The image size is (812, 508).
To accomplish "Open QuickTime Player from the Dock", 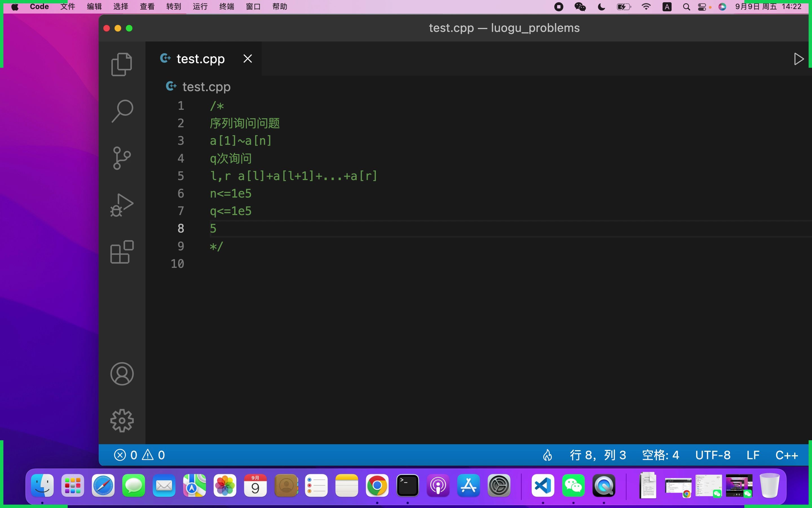I will click(x=604, y=485).
